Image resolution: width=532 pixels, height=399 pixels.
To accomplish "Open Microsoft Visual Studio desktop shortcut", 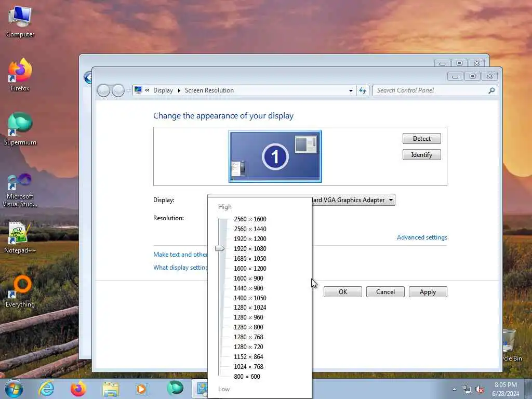I will click(20, 190).
